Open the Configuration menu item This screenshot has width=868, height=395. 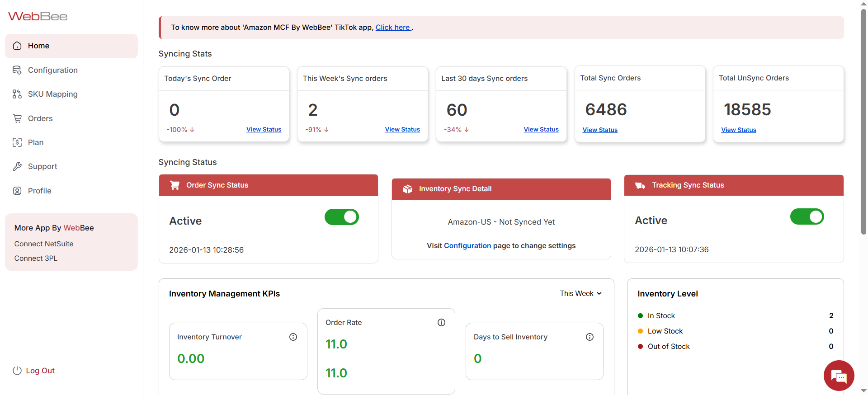pyautogui.click(x=52, y=70)
